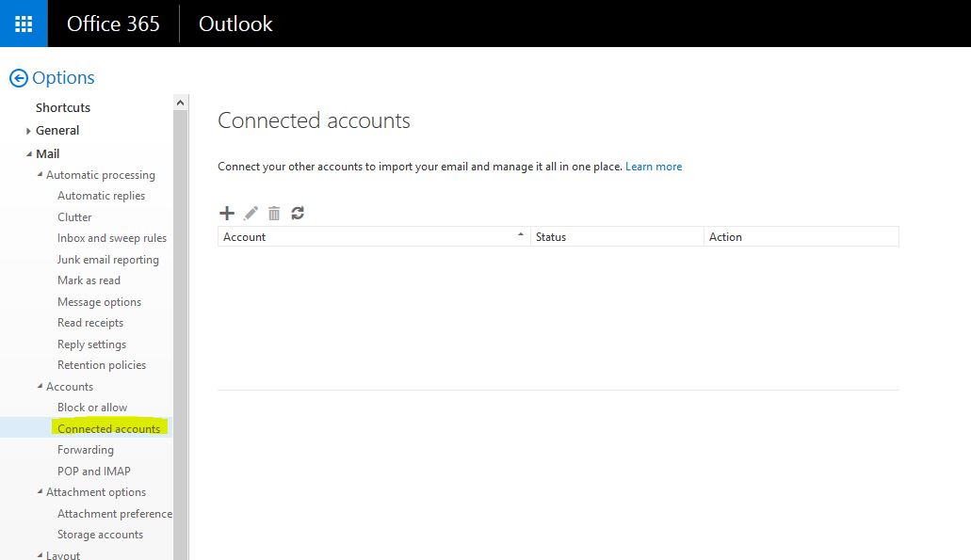Collapse the Attachment options group
The height and width of the screenshot is (560, 971).
point(40,492)
